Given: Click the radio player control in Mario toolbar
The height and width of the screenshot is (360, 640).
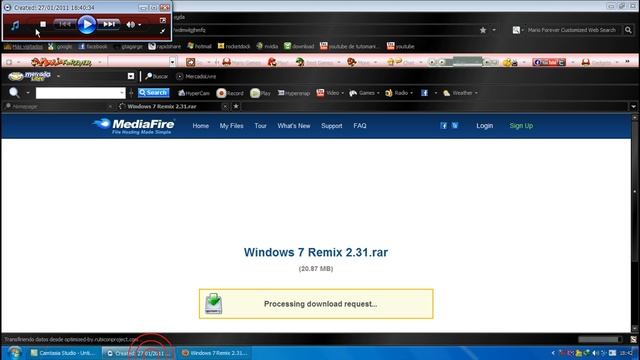Looking at the screenshot, I should coord(463,62).
